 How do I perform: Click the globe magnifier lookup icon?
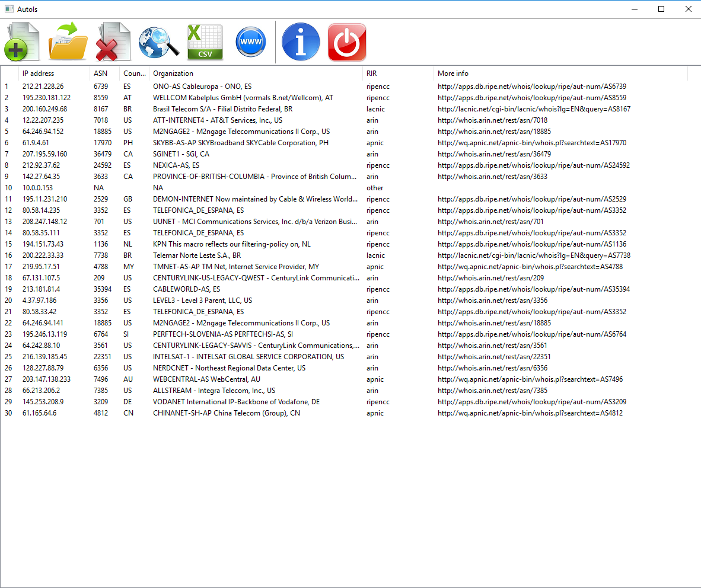[159, 43]
